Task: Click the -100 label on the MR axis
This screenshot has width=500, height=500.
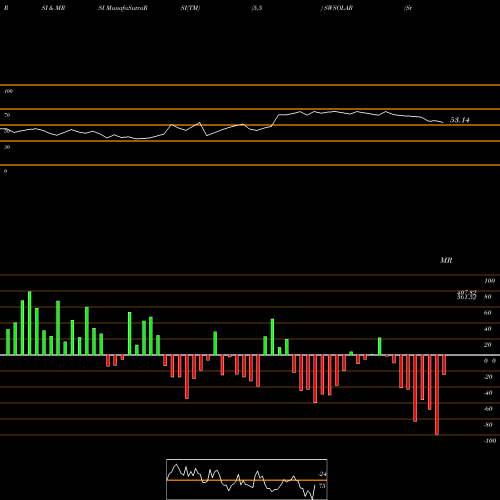Action: (x=490, y=441)
